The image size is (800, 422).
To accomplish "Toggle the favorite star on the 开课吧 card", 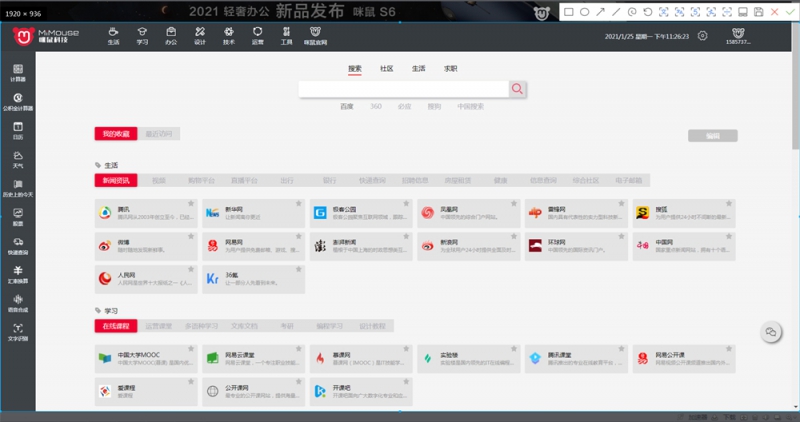I will [x=406, y=382].
